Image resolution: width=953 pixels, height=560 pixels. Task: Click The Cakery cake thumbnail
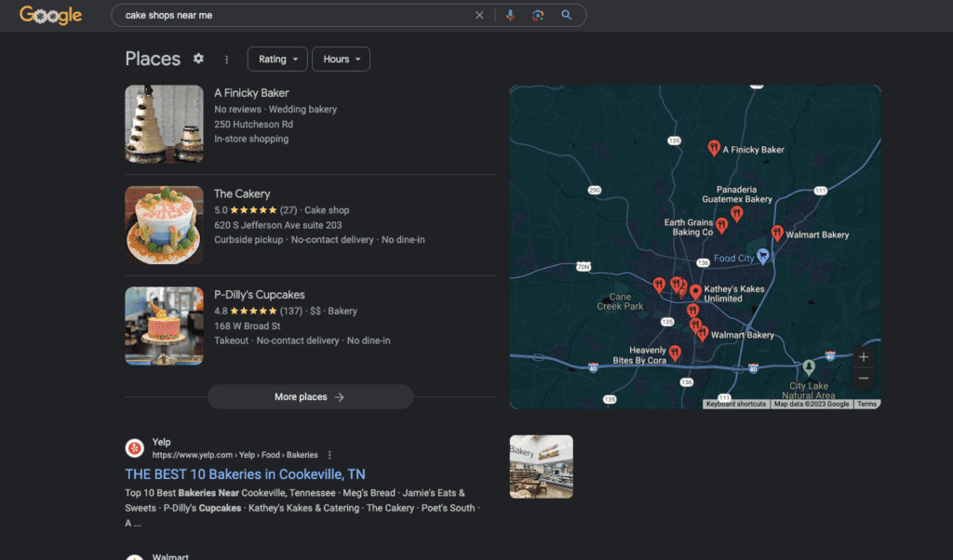point(164,225)
